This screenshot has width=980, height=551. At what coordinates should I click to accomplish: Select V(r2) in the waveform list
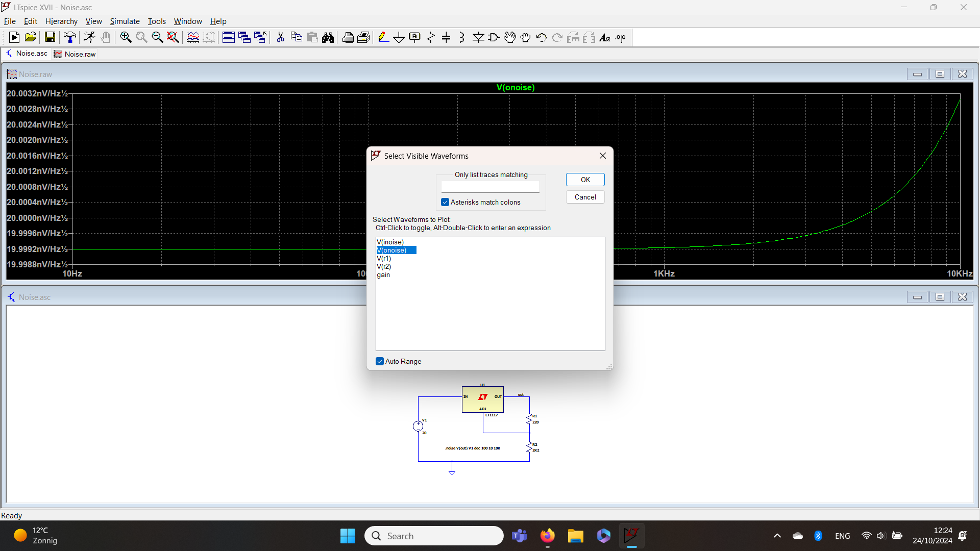click(x=384, y=266)
